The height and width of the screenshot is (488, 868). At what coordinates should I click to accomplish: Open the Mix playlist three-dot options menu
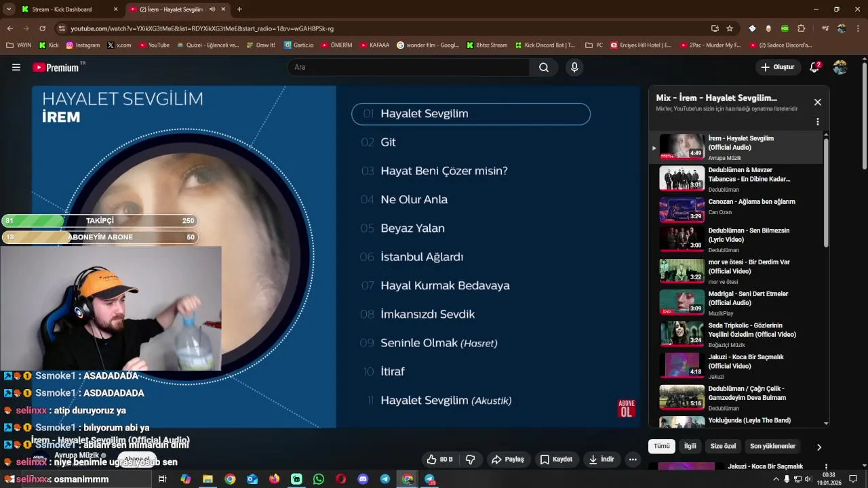[818, 122]
